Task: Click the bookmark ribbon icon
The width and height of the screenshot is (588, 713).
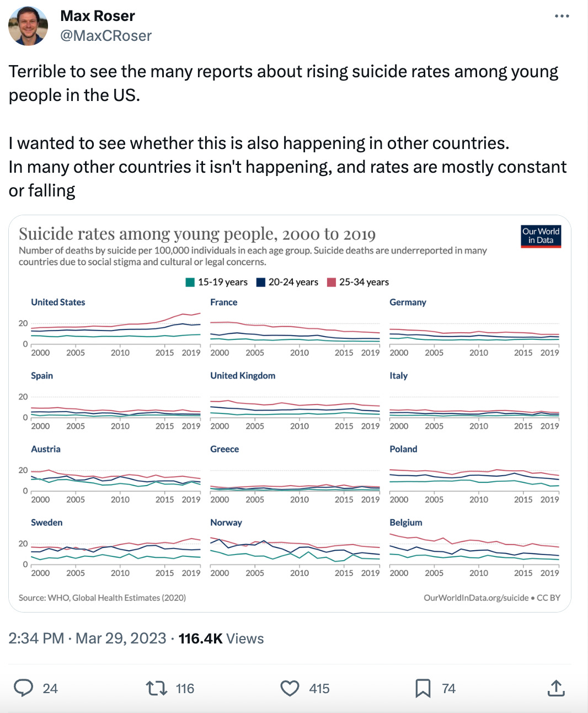Action: (x=423, y=688)
